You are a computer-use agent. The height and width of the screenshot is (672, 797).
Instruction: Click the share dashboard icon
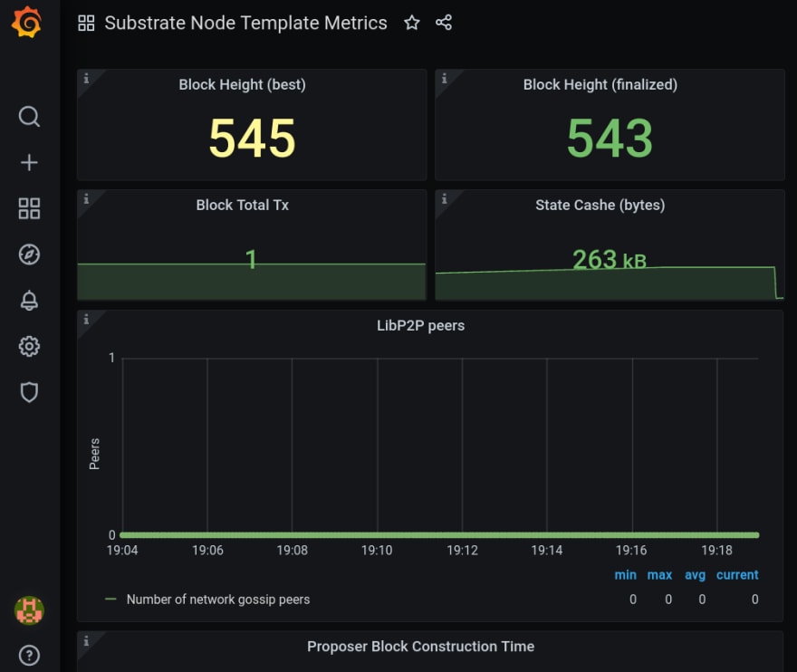pyautogui.click(x=444, y=23)
